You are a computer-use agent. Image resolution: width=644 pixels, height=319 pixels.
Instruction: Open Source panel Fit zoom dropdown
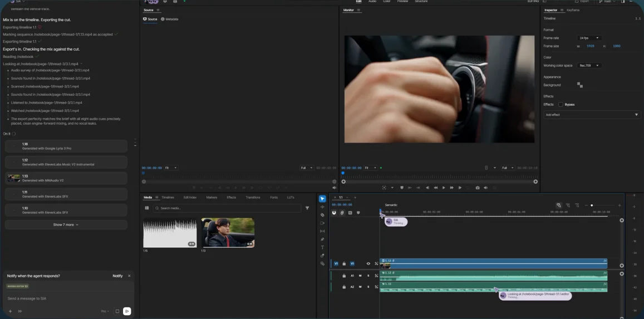[x=171, y=168]
